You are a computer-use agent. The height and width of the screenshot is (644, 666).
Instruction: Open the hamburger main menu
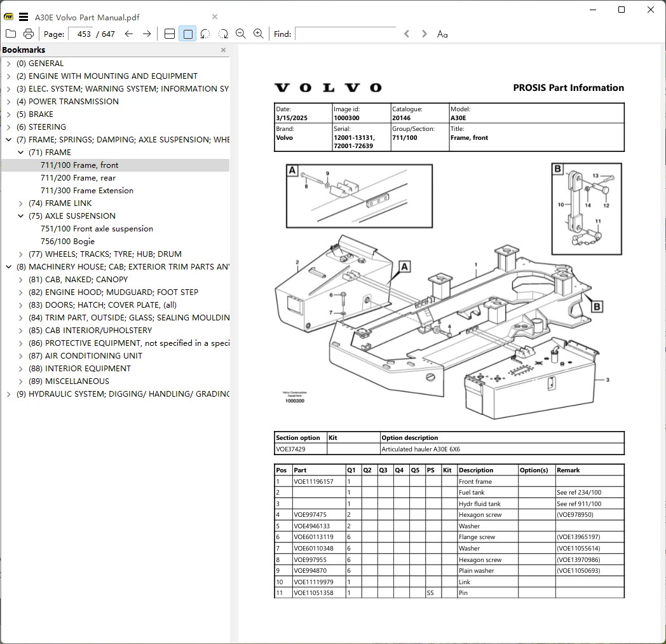point(24,17)
